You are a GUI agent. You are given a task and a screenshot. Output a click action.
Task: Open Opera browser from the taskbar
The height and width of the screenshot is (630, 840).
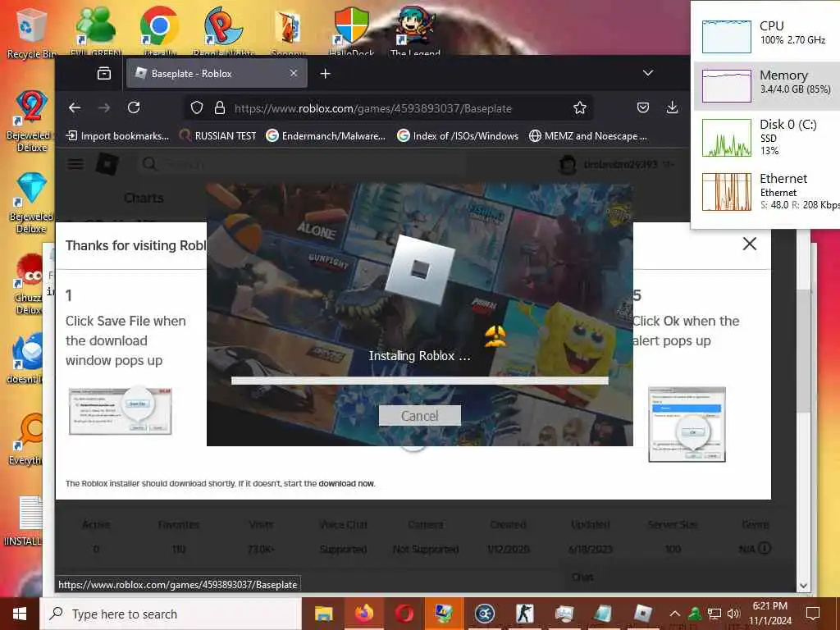[x=404, y=614]
